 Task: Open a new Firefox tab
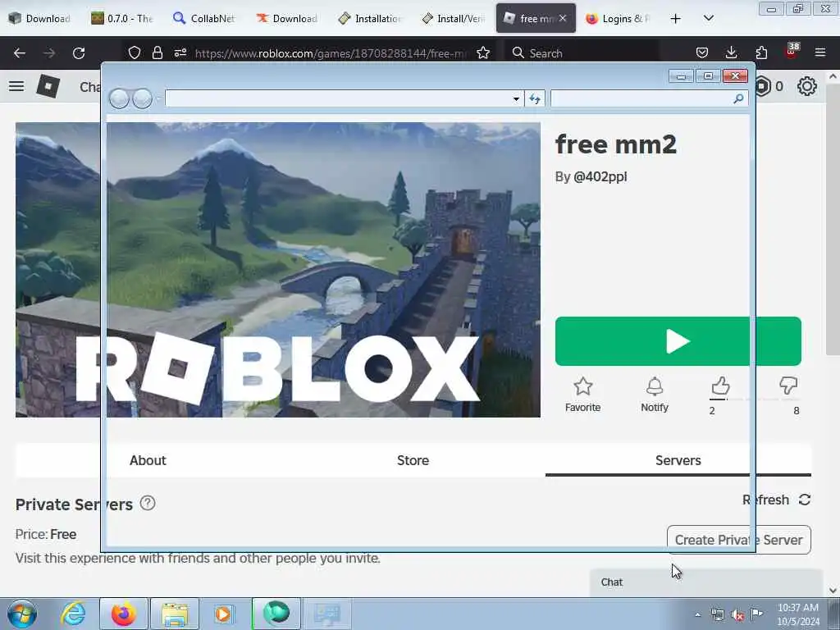tap(676, 19)
